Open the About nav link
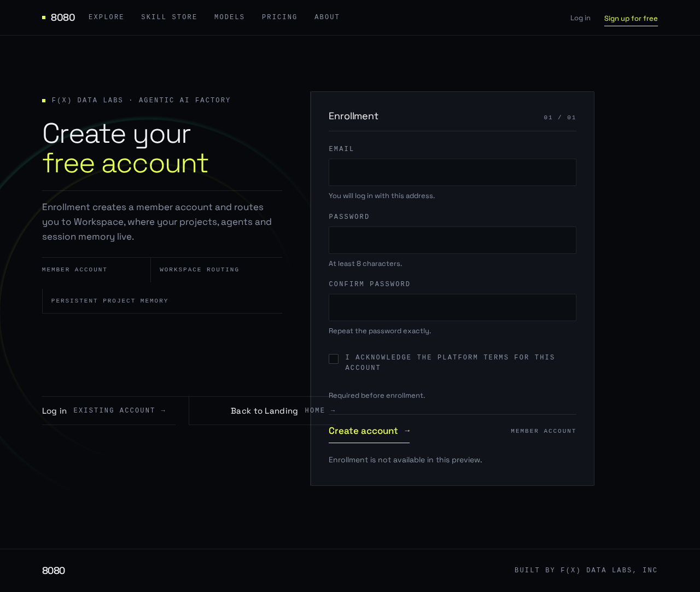The height and width of the screenshot is (592, 700). pyautogui.click(x=328, y=18)
